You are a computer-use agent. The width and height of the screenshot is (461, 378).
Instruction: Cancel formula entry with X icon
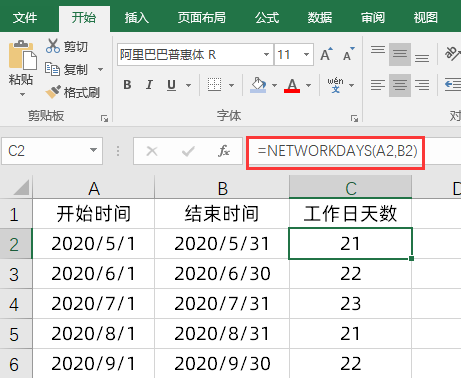(152, 151)
